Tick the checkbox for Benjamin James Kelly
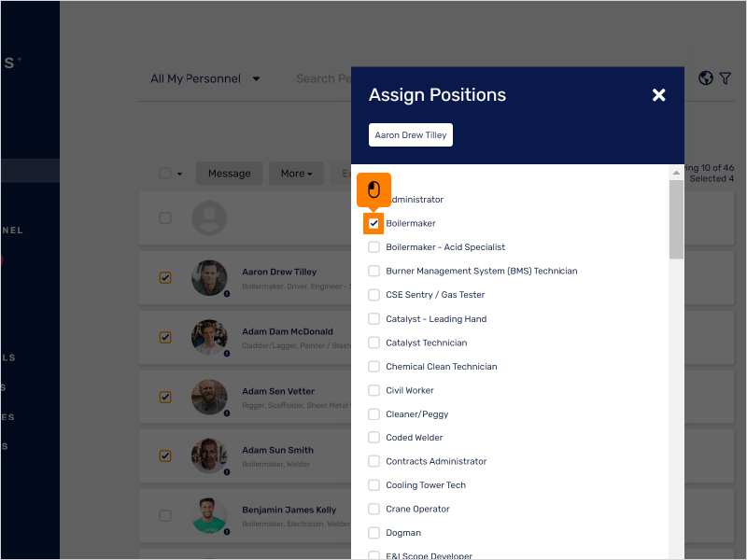 click(x=165, y=515)
